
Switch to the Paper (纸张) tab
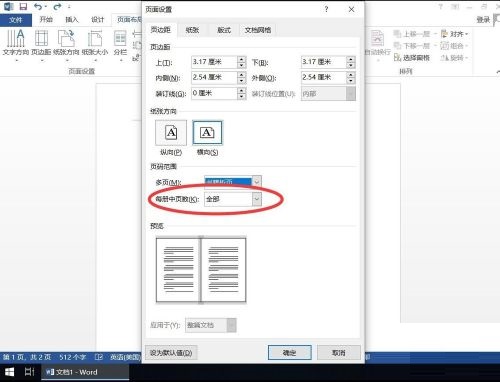point(192,30)
